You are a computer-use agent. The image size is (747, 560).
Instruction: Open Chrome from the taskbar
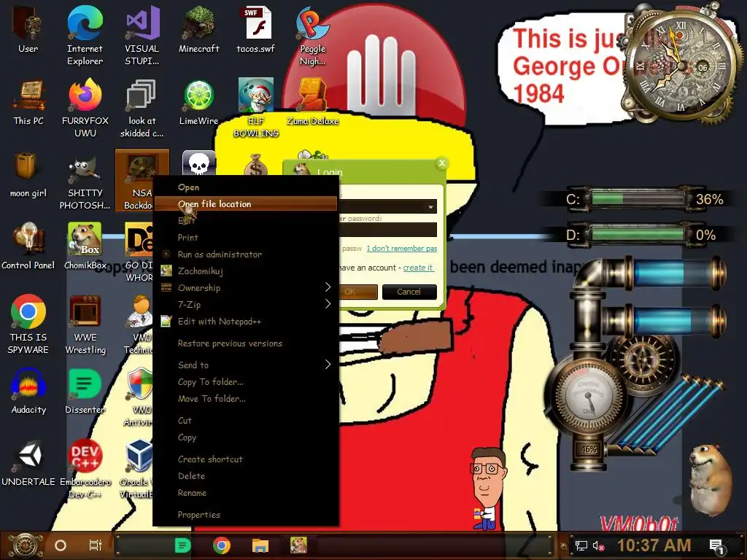(222, 545)
